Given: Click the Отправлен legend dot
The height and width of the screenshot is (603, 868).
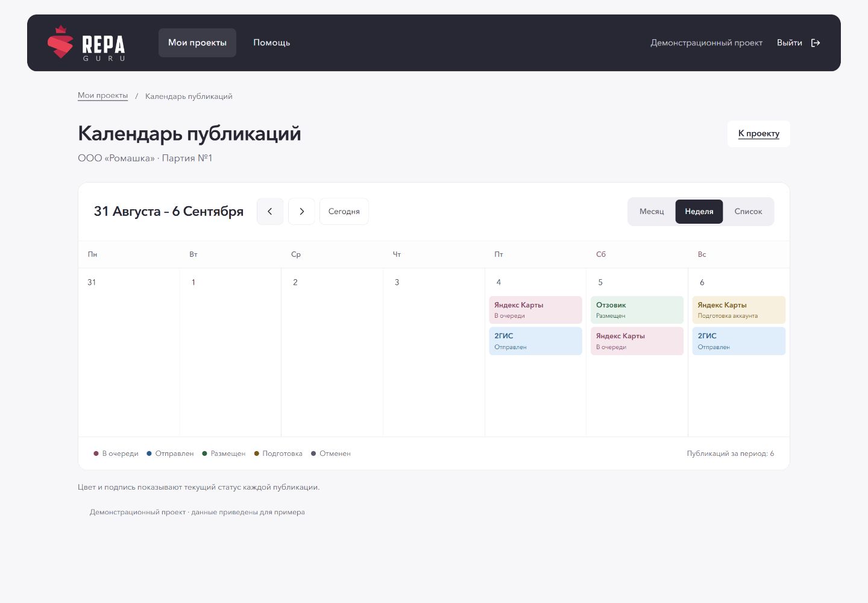Looking at the screenshot, I should pos(149,453).
